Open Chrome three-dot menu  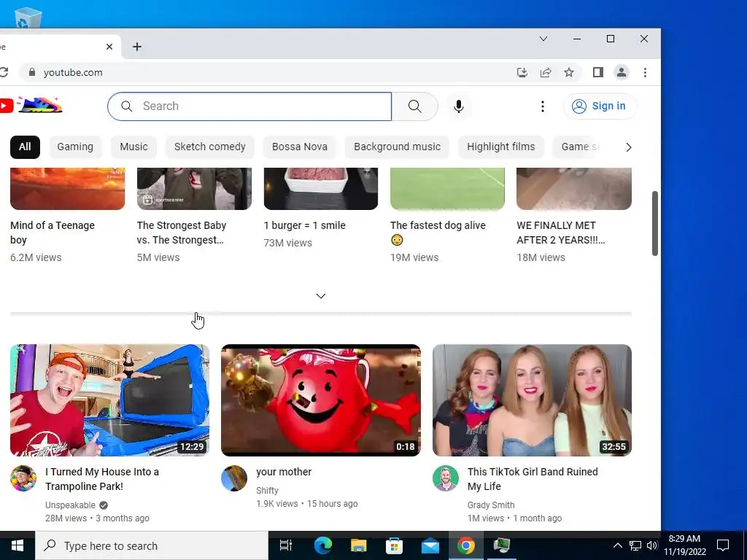pyautogui.click(x=645, y=72)
